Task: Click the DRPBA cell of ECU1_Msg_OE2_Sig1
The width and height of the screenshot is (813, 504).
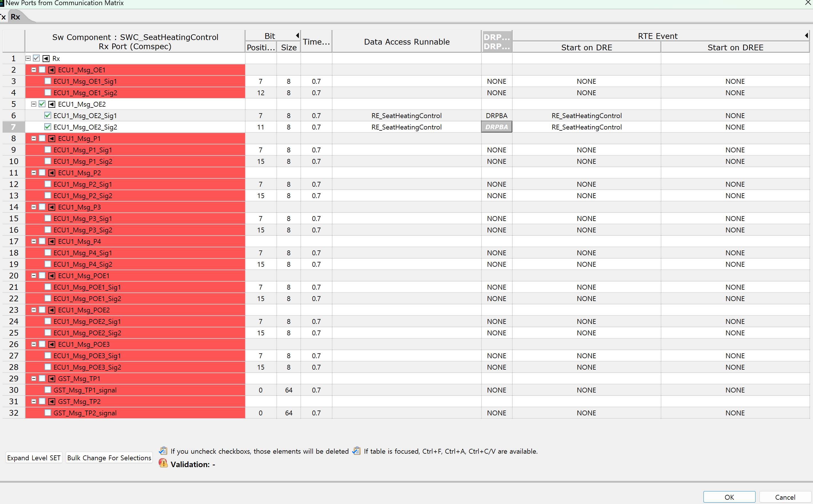Action: point(497,116)
